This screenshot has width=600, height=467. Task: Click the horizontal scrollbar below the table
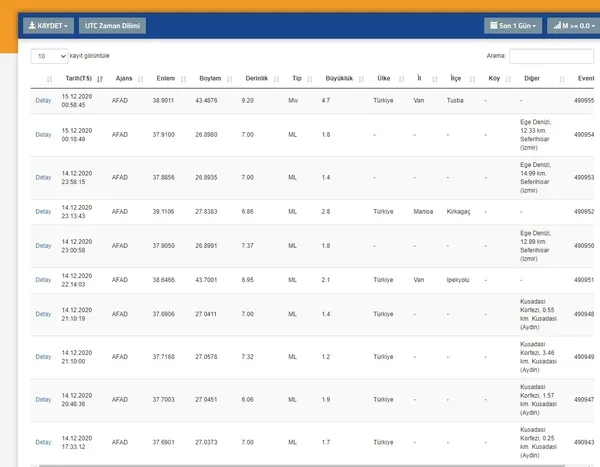(300, 463)
